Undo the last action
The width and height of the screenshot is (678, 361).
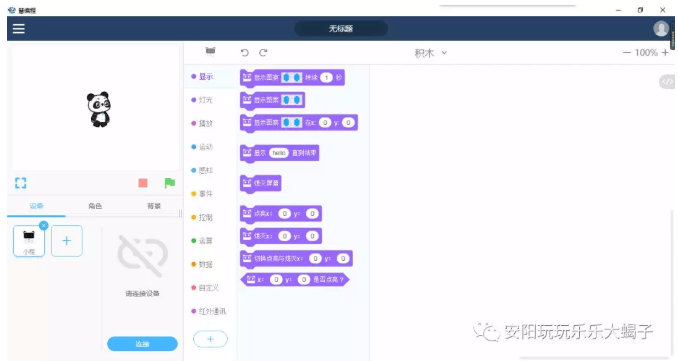point(245,53)
